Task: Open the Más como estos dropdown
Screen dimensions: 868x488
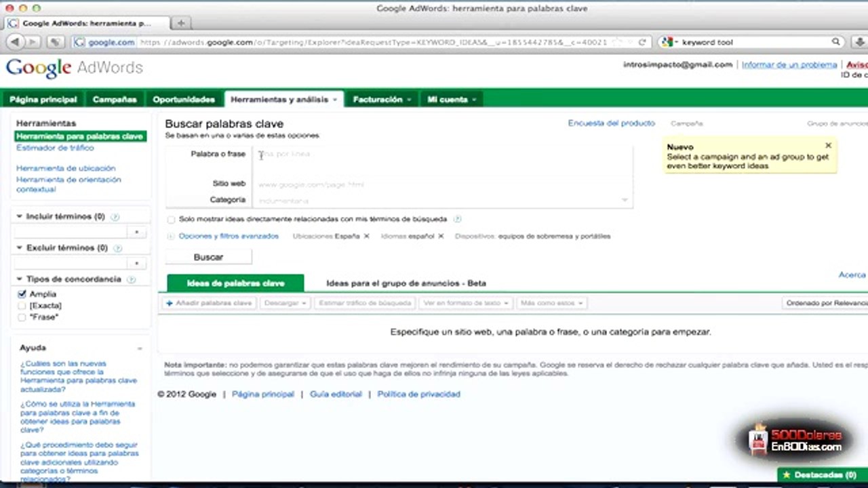Action: coord(551,303)
